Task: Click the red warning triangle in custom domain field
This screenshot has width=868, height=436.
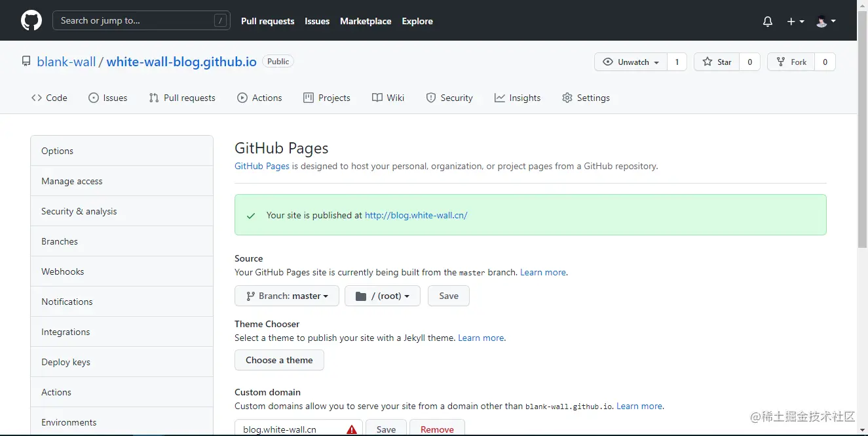Action: click(x=352, y=429)
